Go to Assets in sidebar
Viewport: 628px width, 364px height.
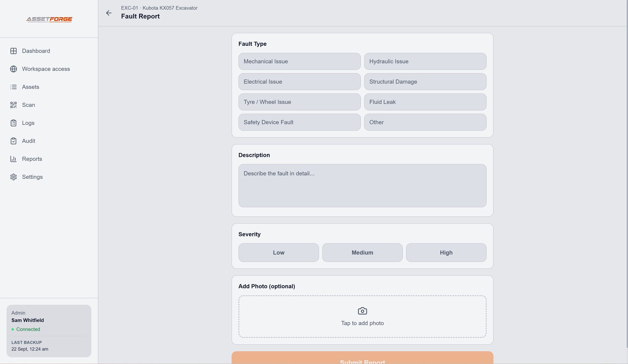[30, 87]
